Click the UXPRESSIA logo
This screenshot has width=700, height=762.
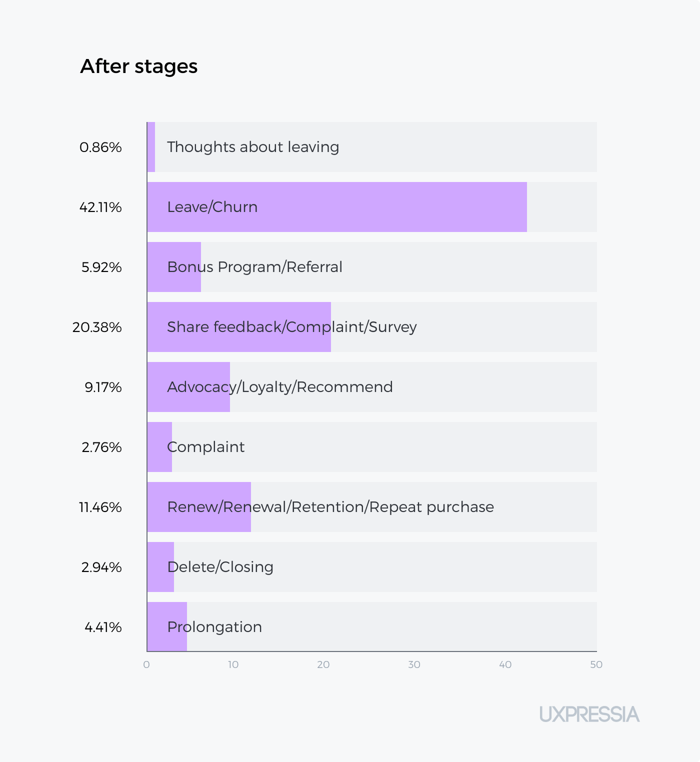click(x=589, y=714)
